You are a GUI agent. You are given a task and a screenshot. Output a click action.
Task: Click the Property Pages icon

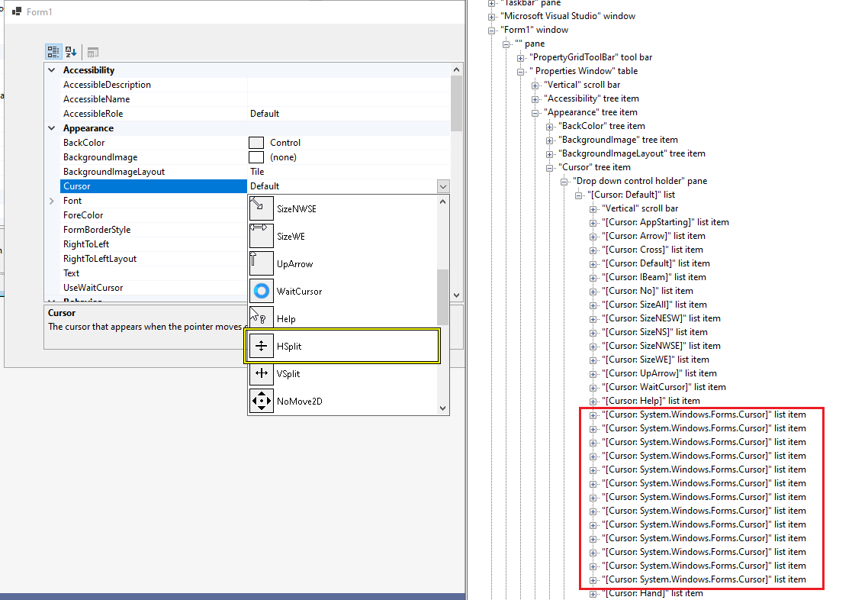92,51
